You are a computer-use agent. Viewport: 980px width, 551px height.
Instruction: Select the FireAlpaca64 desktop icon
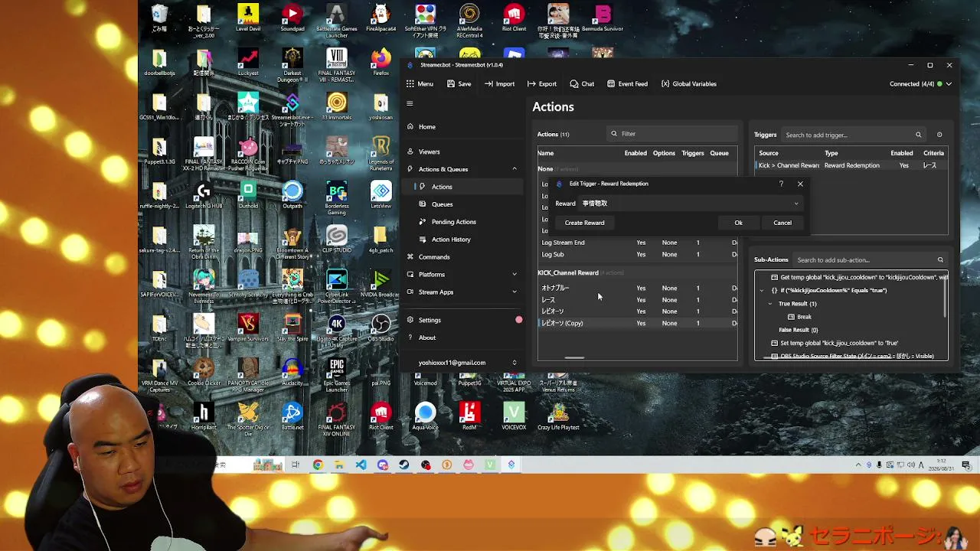coord(381,18)
